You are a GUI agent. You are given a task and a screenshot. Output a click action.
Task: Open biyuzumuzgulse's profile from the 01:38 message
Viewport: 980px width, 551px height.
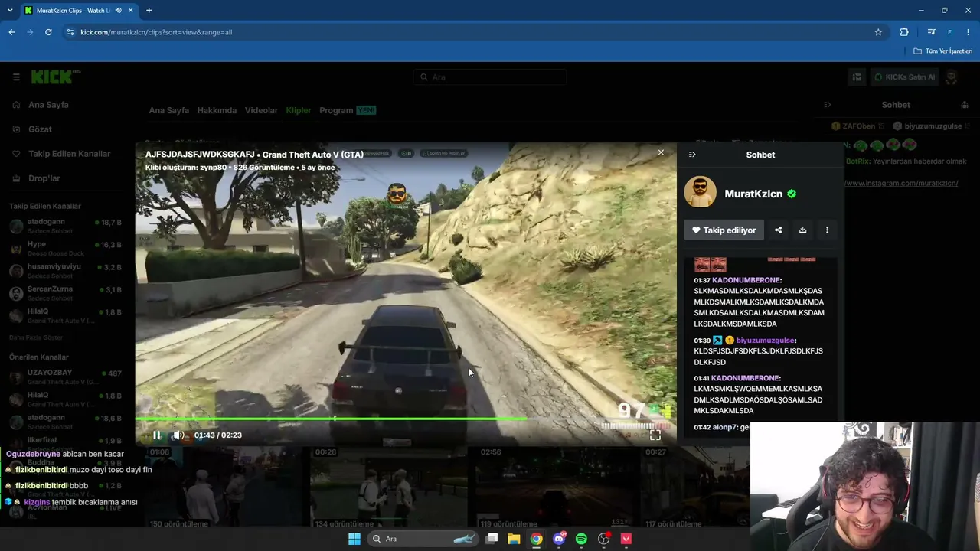tap(766, 341)
